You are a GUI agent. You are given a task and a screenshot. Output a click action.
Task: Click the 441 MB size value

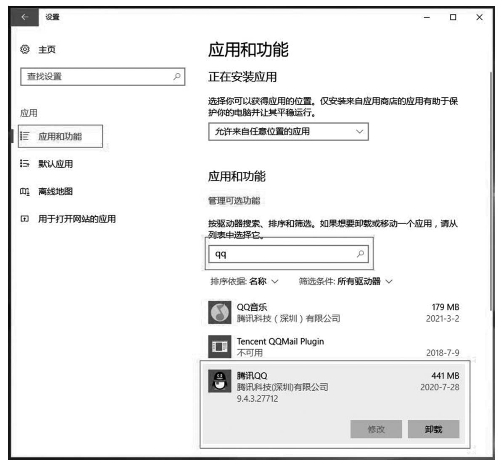coord(445,375)
